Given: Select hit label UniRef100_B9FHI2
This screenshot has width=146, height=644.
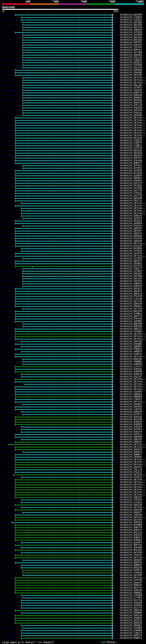Looking at the screenshot, I should [131, 50].
